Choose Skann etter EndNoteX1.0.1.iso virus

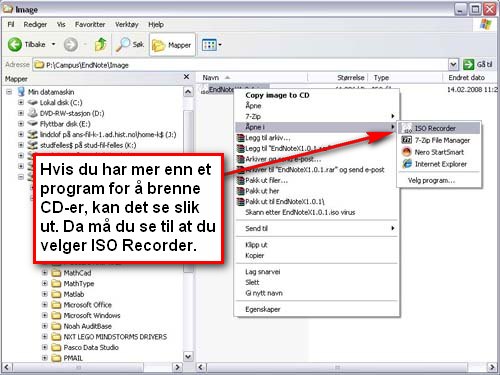pyautogui.click(x=300, y=212)
